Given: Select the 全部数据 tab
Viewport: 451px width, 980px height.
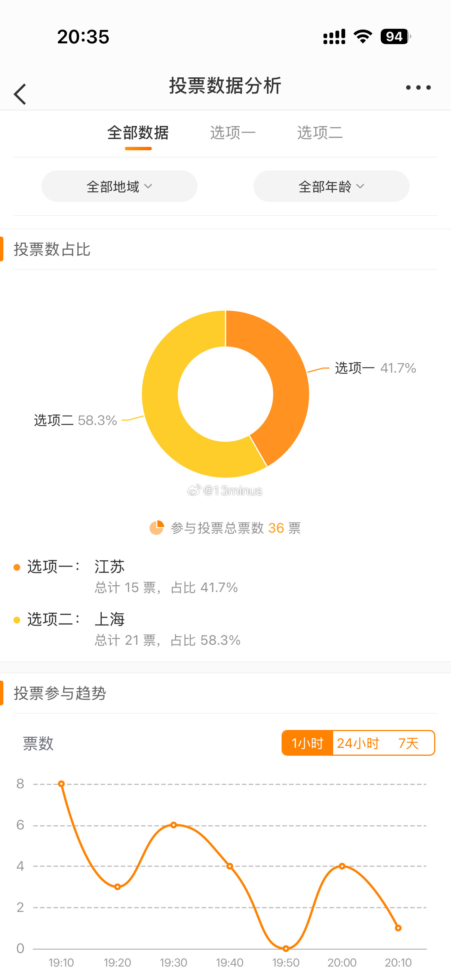Looking at the screenshot, I should 138,132.
